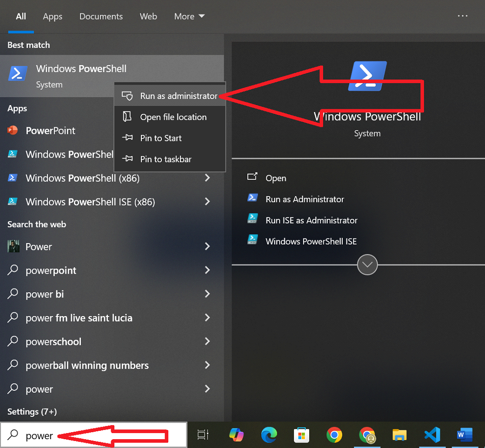Click the pin icon beside Pin to Start
Viewport: 485px width, 448px height.
127,137
